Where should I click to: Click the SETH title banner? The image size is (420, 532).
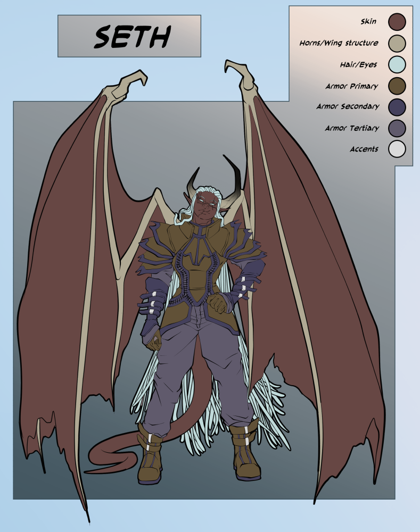[x=129, y=36]
